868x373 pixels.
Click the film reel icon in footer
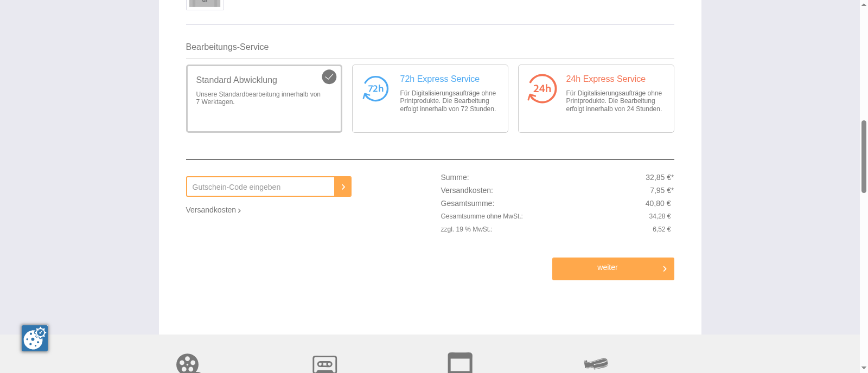click(188, 364)
